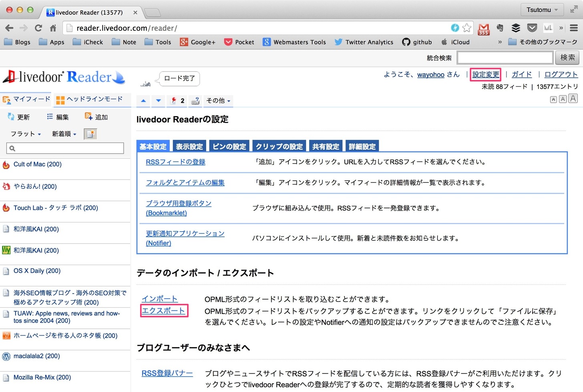Screen dimensions: 583x392
Task: Click the インポート link
Action: pyautogui.click(x=159, y=299)
